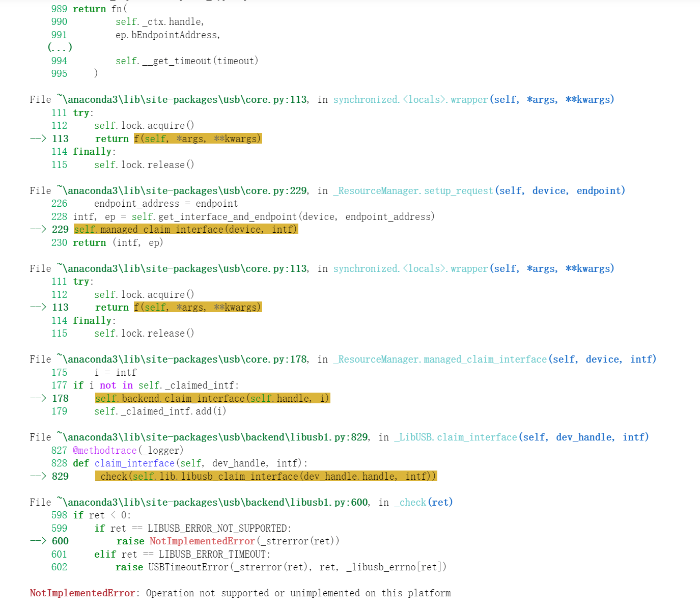This screenshot has height=607, width=700.
Task: Click the synchronized.<locals>.wrapper function link
Action: point(410,99)
